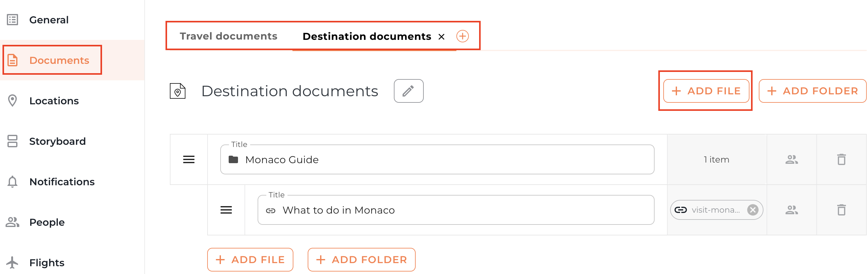The height and width of the screenshot is (274, 868).
Task: Open Notifications from the sidebar
Action: (x=62, y=182)
